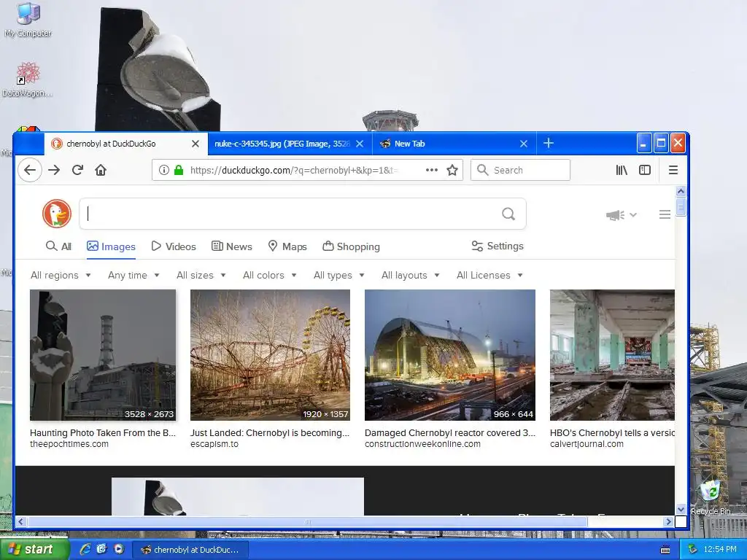Open the 3528 × 2673 reactor thumbnail
The width and height of the screenshot is (747, 560).
click(x=103, y=355)
